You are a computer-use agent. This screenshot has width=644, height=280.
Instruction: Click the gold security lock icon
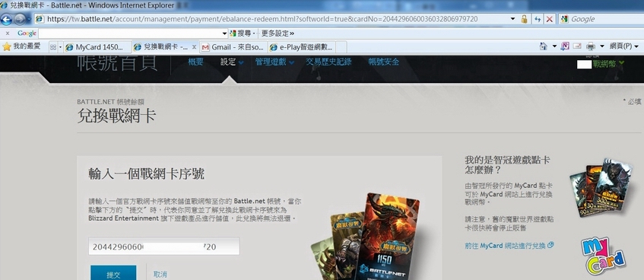point(524,19)
